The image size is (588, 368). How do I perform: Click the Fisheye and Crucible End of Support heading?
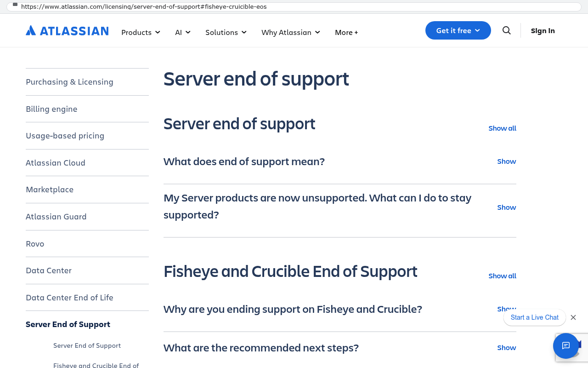point(290,271)
